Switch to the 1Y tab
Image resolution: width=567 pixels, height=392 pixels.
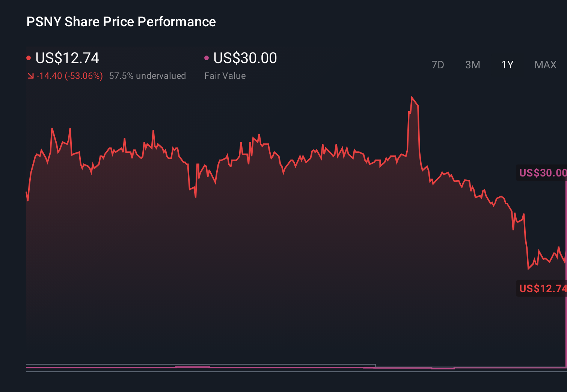[507, 65]
